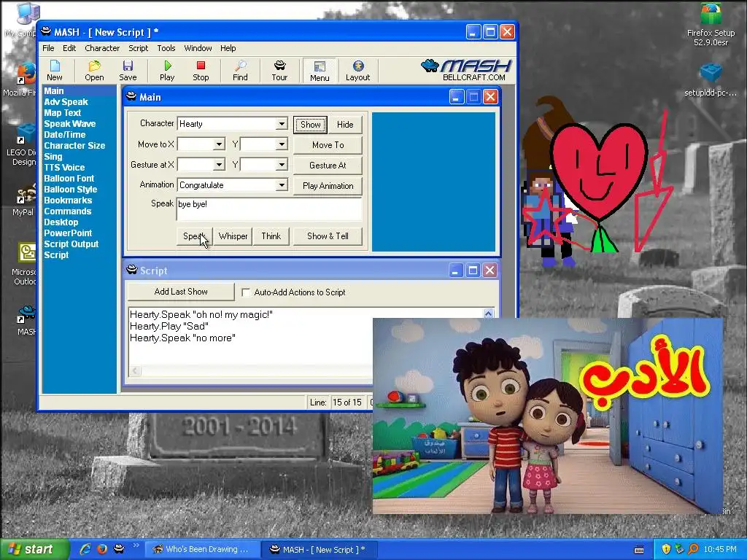Select Adv Speak in the sidebar
Viewport: 747px width, 560px height.
point(66,102)
